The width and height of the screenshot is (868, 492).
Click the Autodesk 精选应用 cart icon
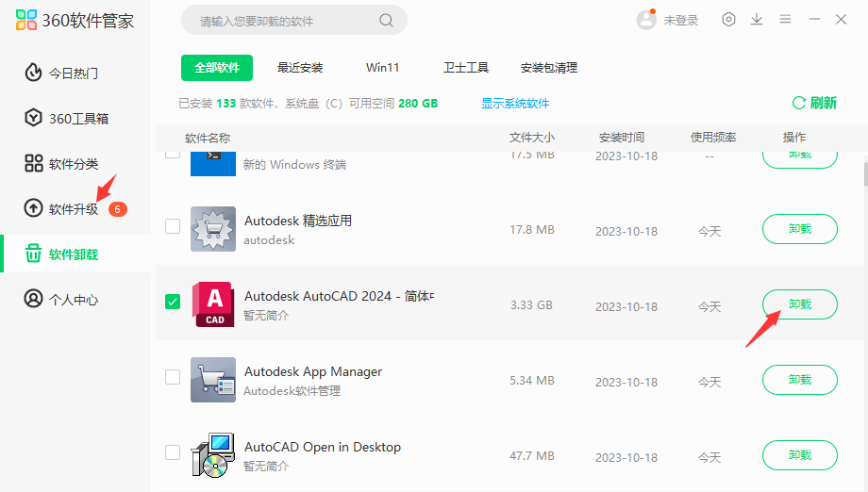[x=213, y=229]
